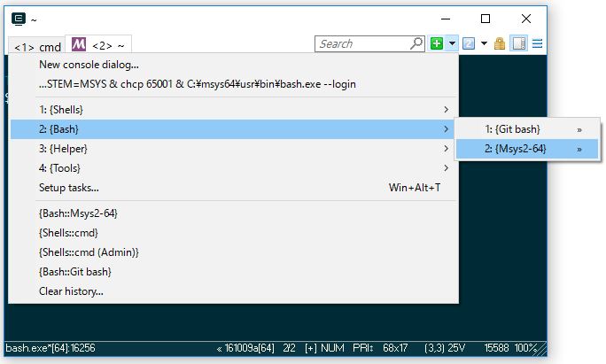Click the padlock lock console icon
Viewport: 606px width, 364px height.
(500, 43)
